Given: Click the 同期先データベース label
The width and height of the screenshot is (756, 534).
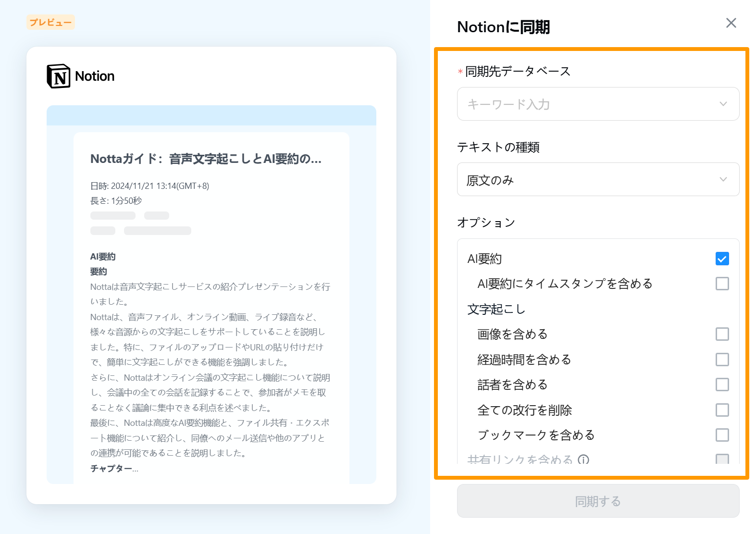Looking at the screenshot, I should 518,72.
